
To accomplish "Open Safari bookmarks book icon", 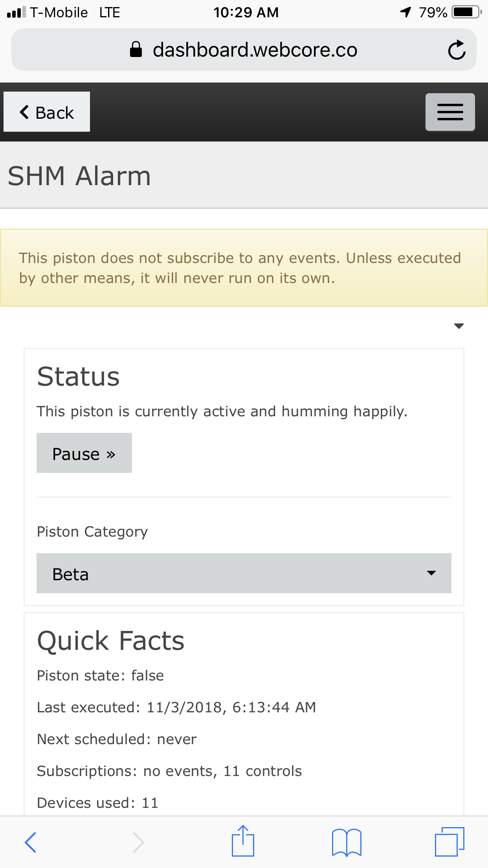I will (x=347, y=842).
